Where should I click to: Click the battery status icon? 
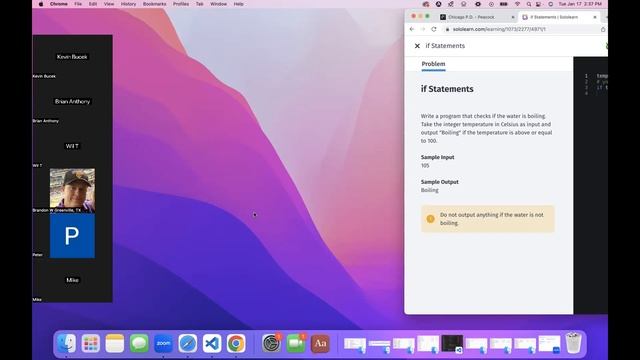pos(504,4)
